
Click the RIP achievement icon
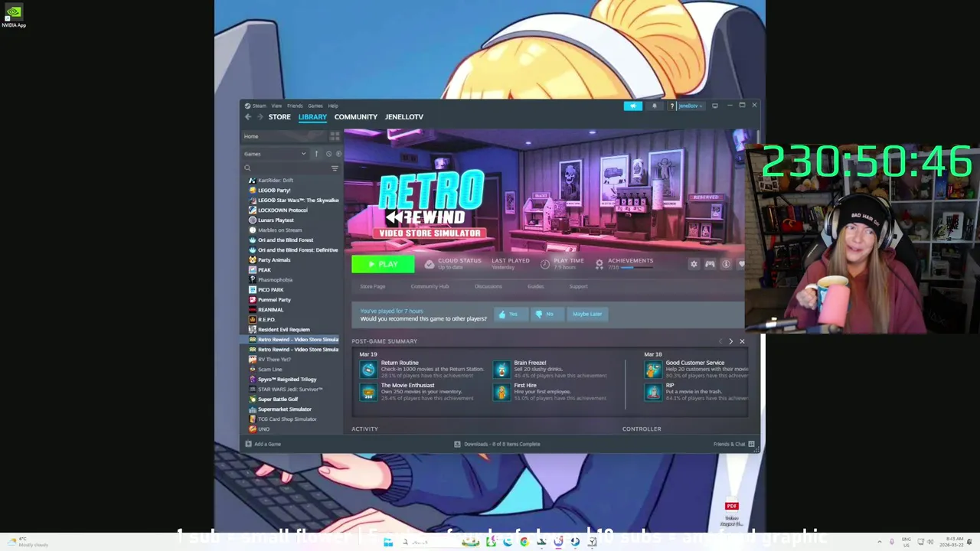(x=653, y=393)
